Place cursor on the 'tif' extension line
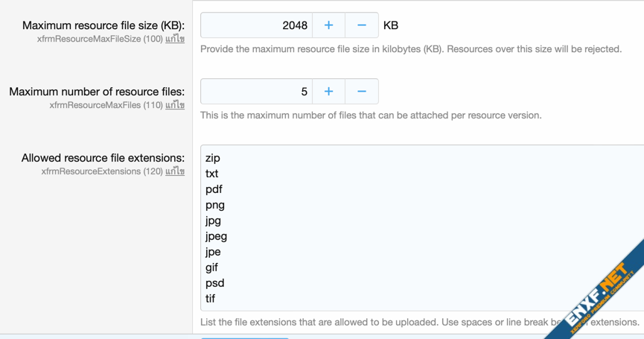Viewport: 644px width, 339px height. (x=211, y=299)
